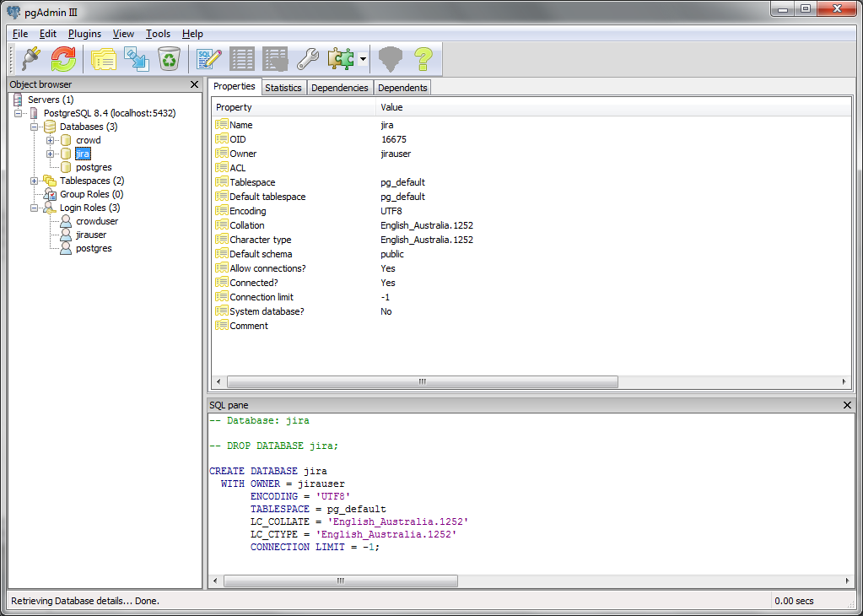Click the filtered data view icon

(x=275, y=59)
